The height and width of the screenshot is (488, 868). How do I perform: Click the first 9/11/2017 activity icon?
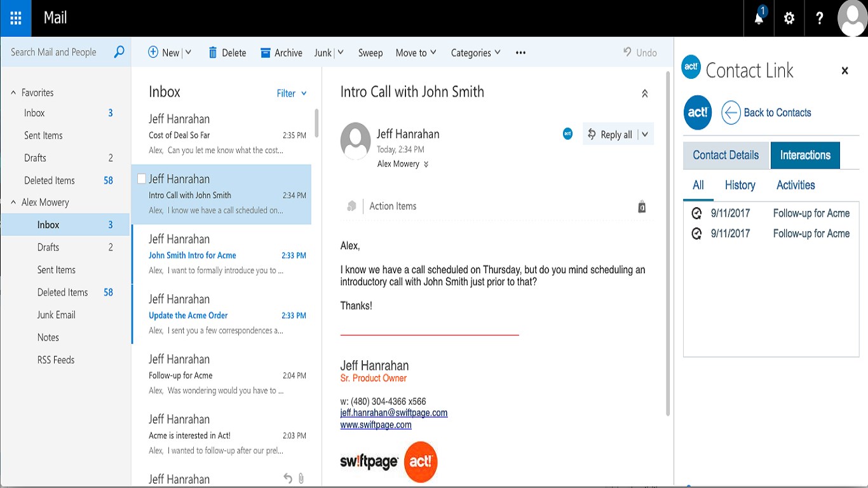pyautogui.click(x=696, y=213)
